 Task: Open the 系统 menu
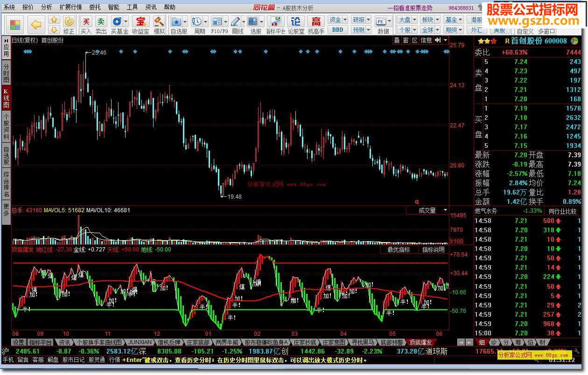[x=9, y=7]
